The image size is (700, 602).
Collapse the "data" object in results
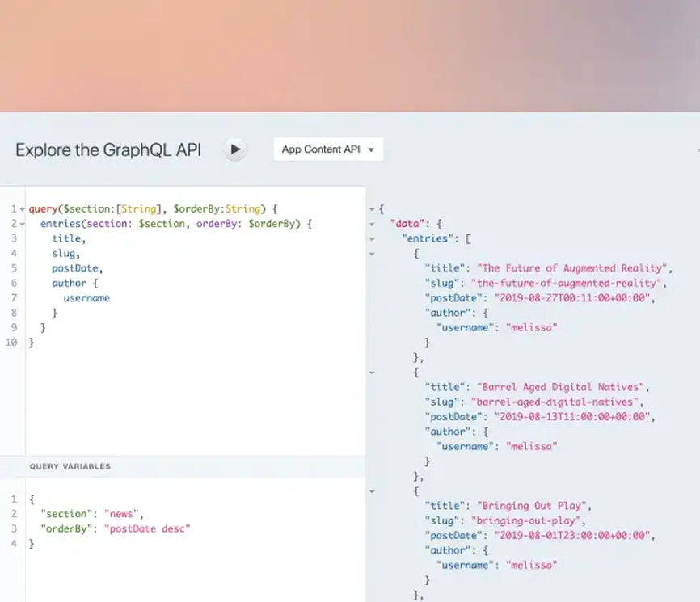tap(372, 224)
